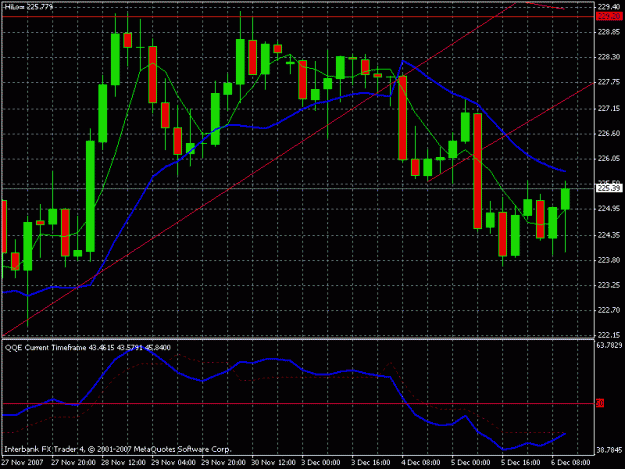Click the red 229.20 price level tag
This screenshot has height=469, width=625.
click(609, 16)
